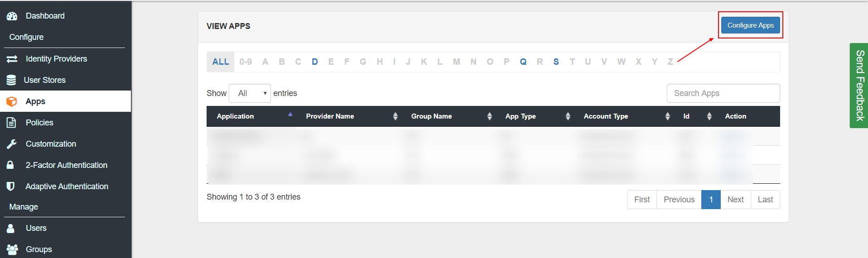Click the User Stores database icon
Screen dimensions: 868x258
pyautogui.click(x=11, y=80)
